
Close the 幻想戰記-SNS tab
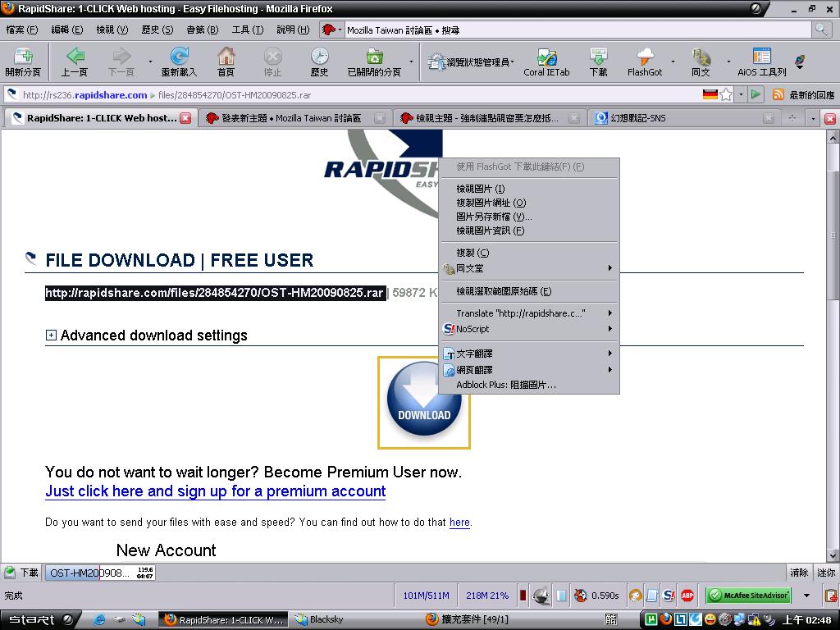point(768,118)
